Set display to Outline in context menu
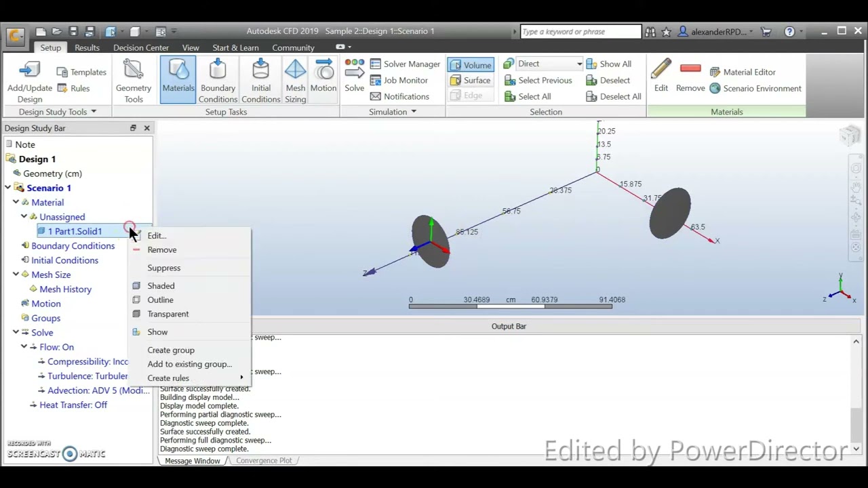Screen dimensions: 868x488 pos(160,300)
